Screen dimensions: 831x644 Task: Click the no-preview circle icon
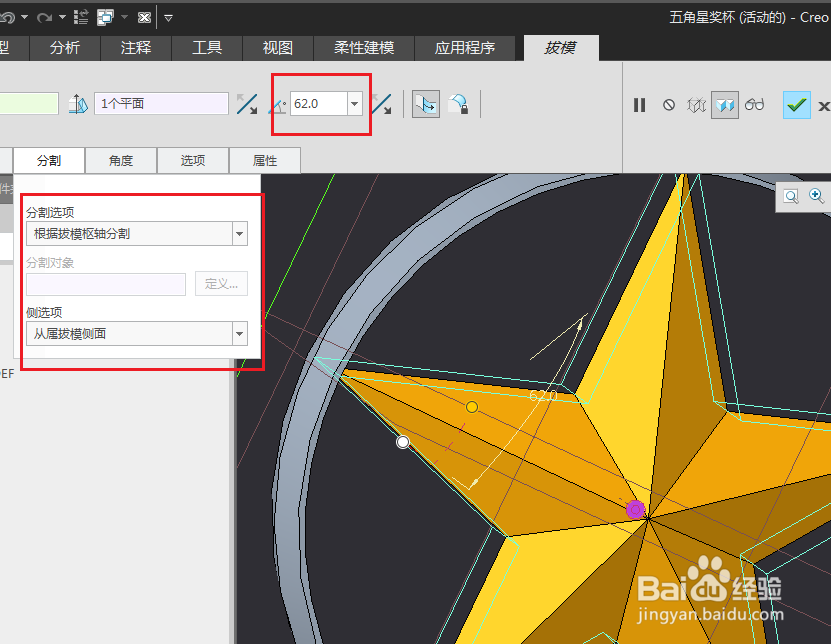coord(669,105)
